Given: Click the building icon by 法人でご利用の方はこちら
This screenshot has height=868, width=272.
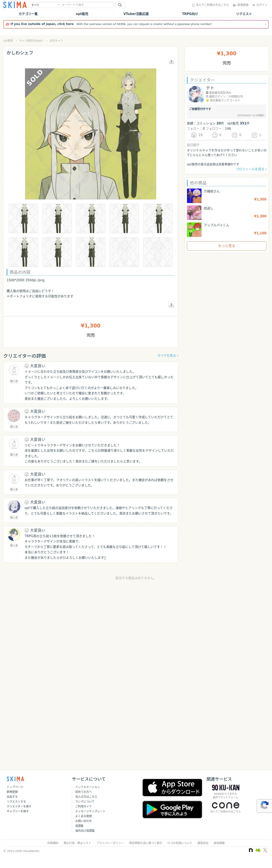Looking at the screenshot, I should (193, 5).
